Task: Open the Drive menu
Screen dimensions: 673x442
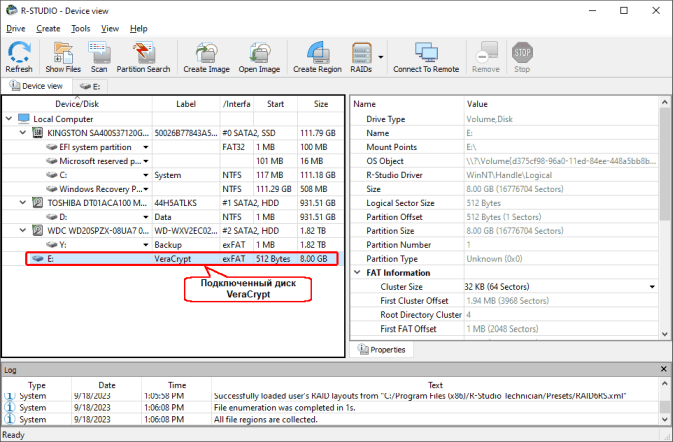Action: 16,29
